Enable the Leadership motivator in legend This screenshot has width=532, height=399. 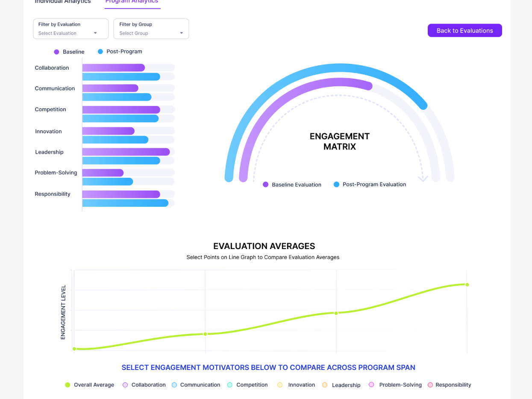click(325, 385)
